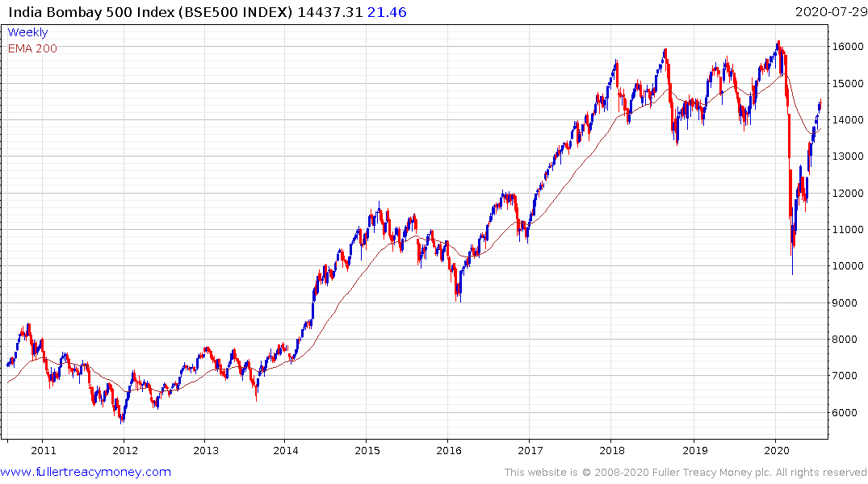Select the 14437.31 index value
Image resolution: width=868 pixels, height=484 pixels.
pyautogui.click(x=330, y=12)
